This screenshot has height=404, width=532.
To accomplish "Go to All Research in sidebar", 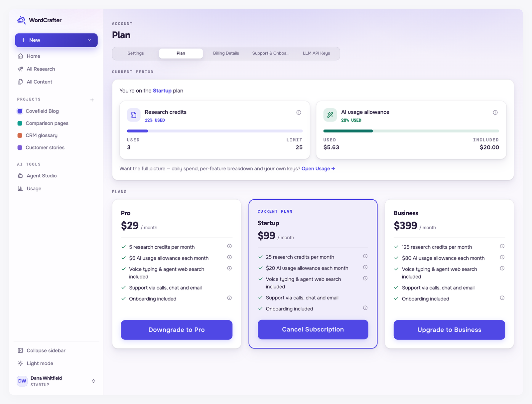I will tap(56, 69).
